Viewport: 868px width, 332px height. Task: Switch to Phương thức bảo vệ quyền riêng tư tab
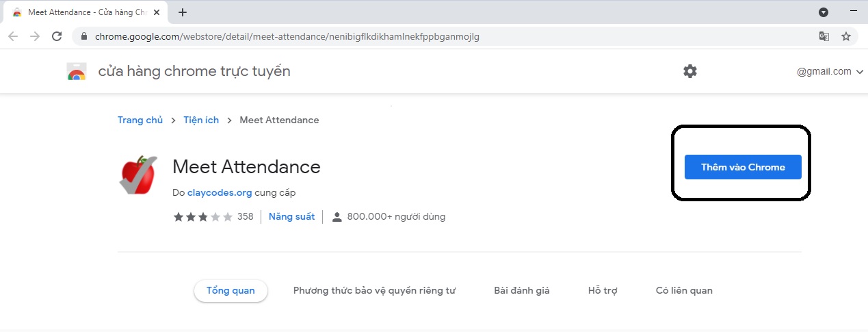374,290
